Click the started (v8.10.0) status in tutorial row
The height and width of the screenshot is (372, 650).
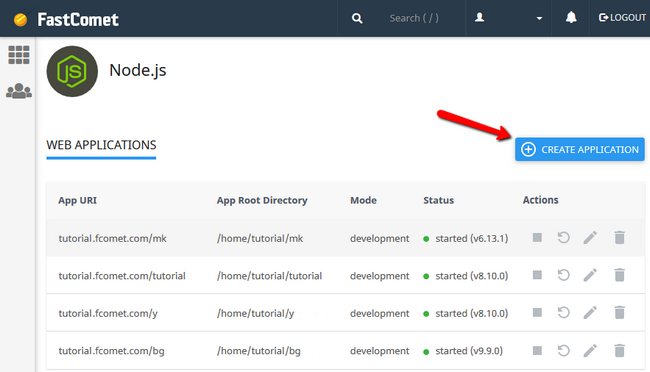coord(466,276)
